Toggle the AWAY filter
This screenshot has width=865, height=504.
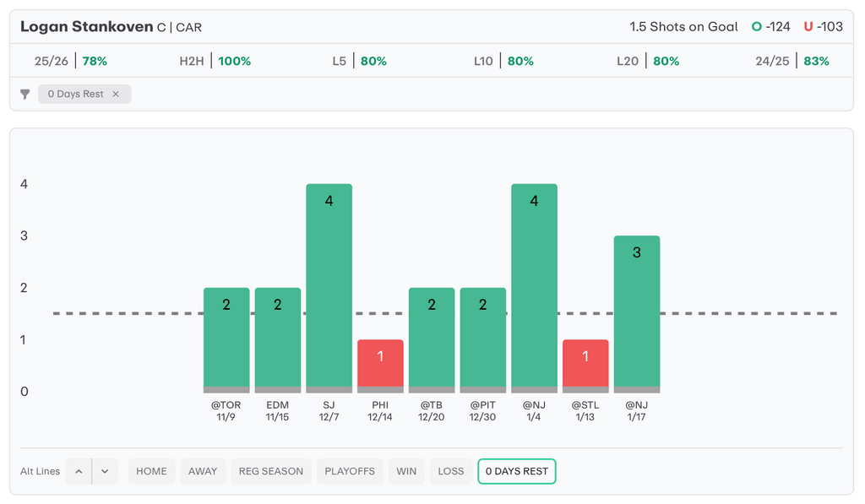[x=203, y=471]
